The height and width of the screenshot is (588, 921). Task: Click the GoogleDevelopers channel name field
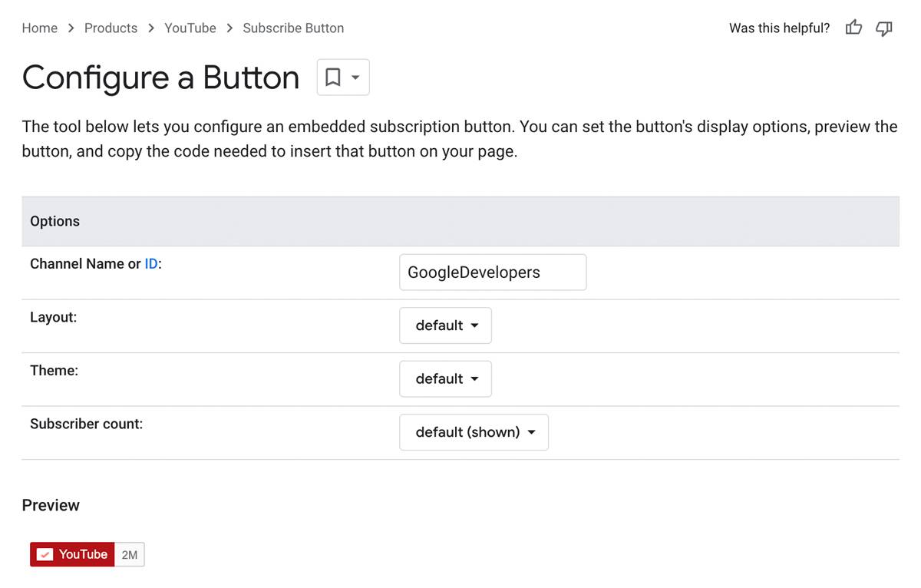point(493,273)
